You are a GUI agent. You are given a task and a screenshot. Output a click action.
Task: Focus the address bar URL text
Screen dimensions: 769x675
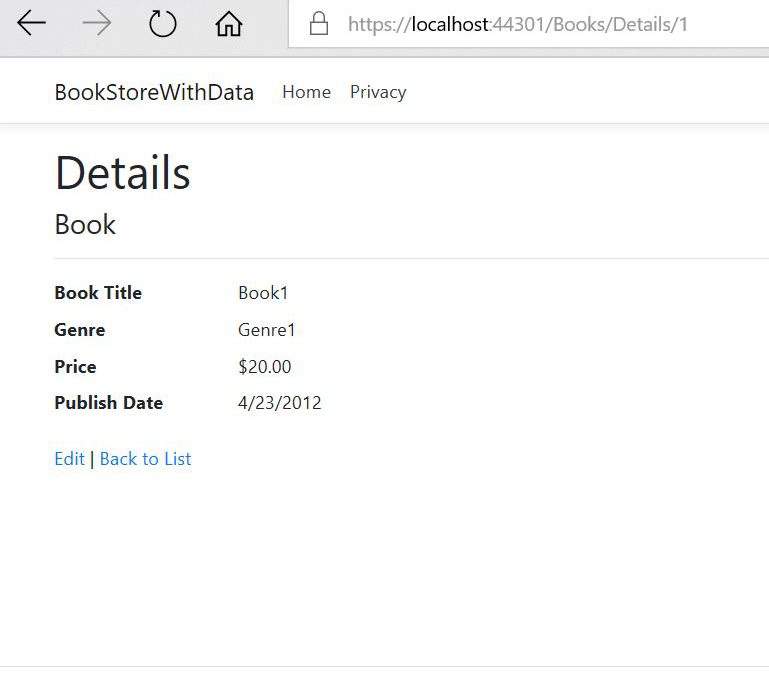click(x=517, y=25)
